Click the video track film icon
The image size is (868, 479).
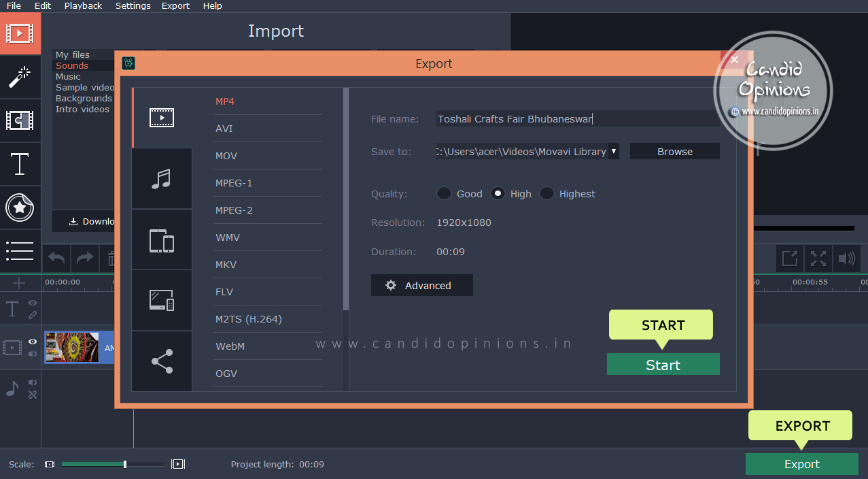12,348
